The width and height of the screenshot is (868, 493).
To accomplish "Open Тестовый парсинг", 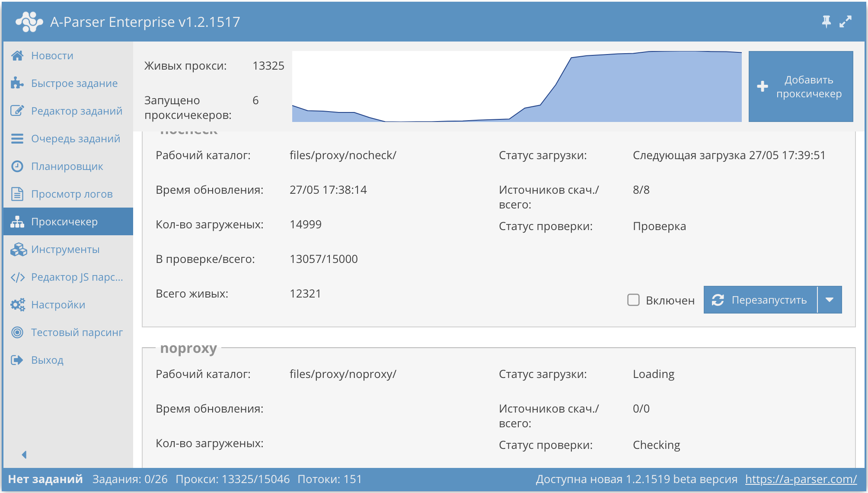I will [x=77, y=332].
